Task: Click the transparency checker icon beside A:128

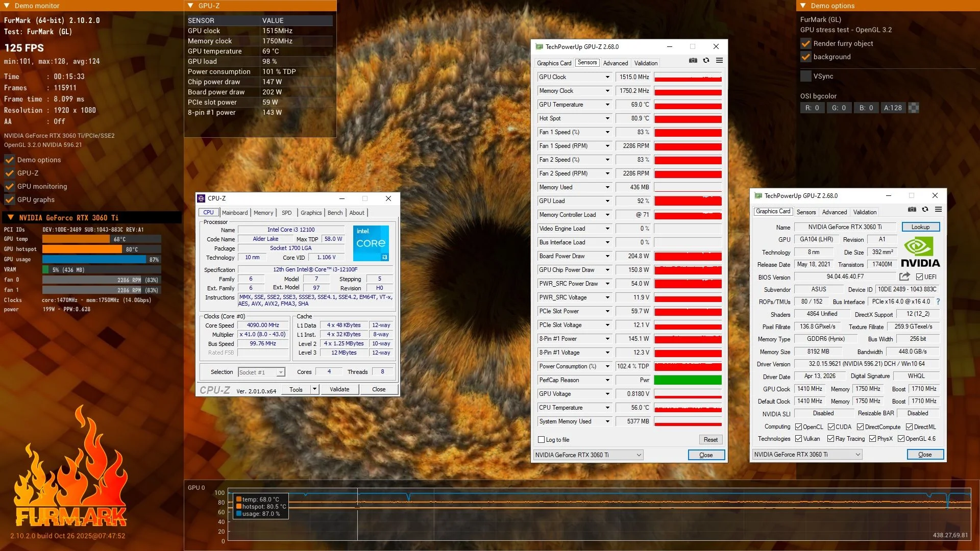Action: 914,108
